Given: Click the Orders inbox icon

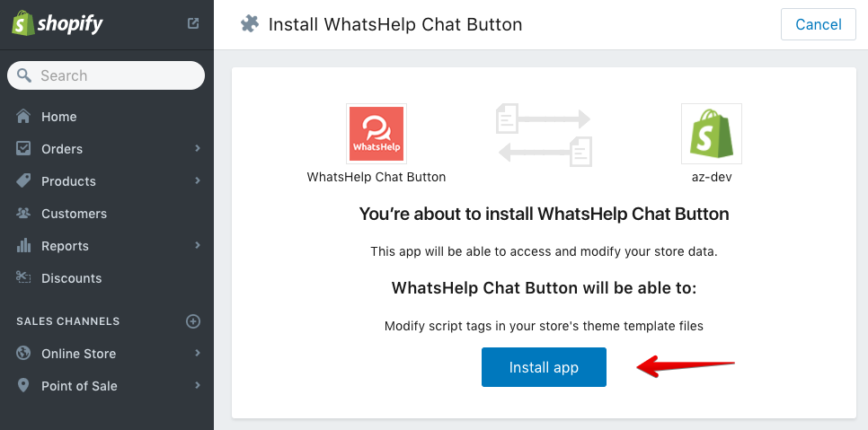Looking at the screenshot, I should (x=23, y=148).
